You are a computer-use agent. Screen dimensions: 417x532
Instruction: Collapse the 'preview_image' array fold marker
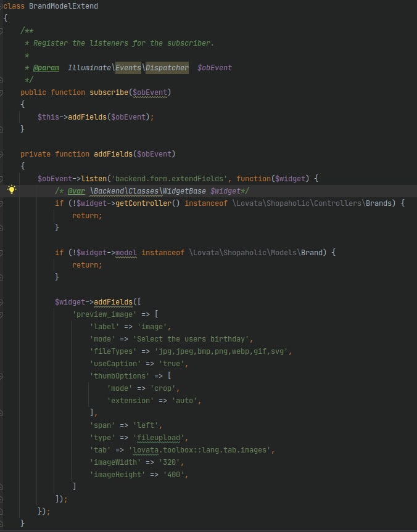(x=1, y=314)
